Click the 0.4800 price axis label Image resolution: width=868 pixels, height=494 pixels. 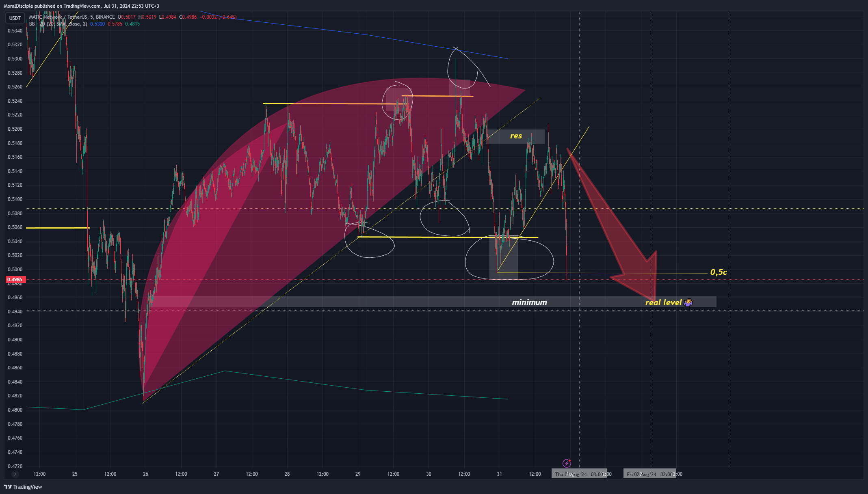(15, 410)
